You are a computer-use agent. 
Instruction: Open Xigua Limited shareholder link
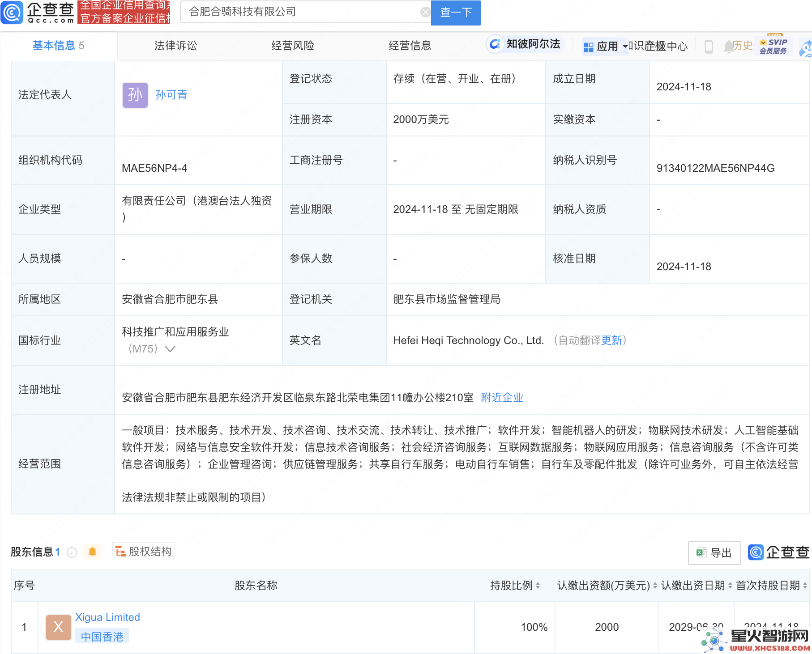[x=107, y=617]
